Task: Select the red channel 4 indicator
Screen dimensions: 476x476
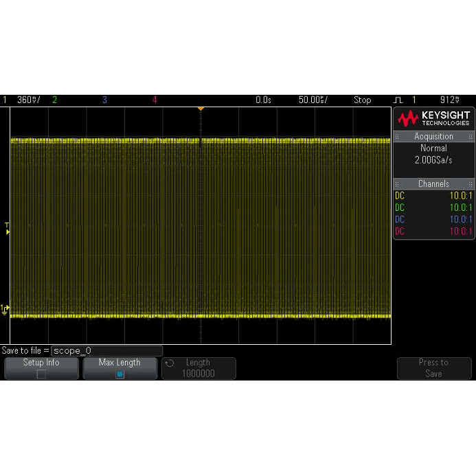Action: pos(155,100)
